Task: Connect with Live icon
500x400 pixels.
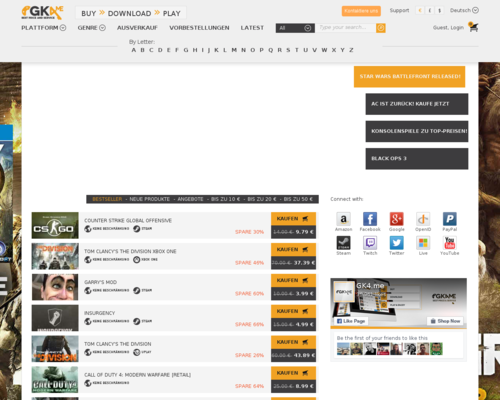Action: point(423,243)
